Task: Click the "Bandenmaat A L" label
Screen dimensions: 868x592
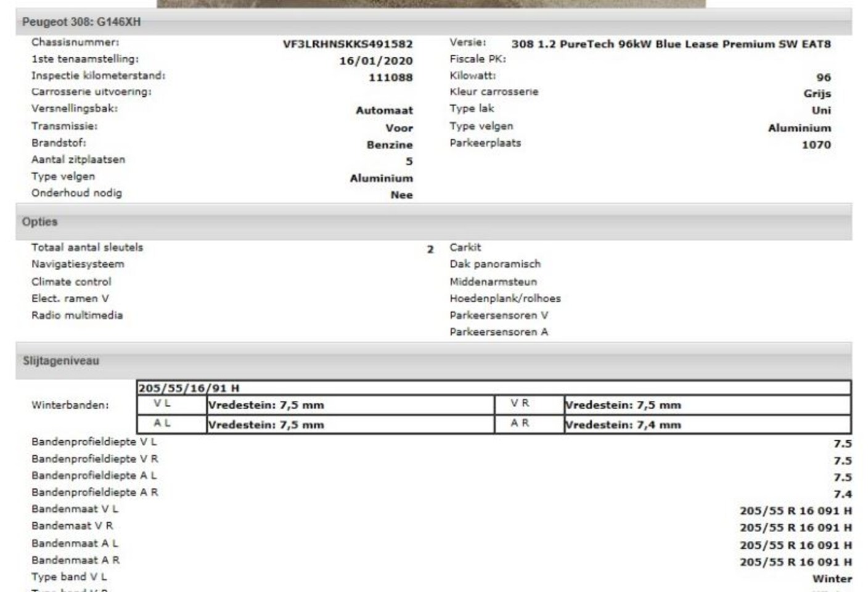Action: coord(75,543)
